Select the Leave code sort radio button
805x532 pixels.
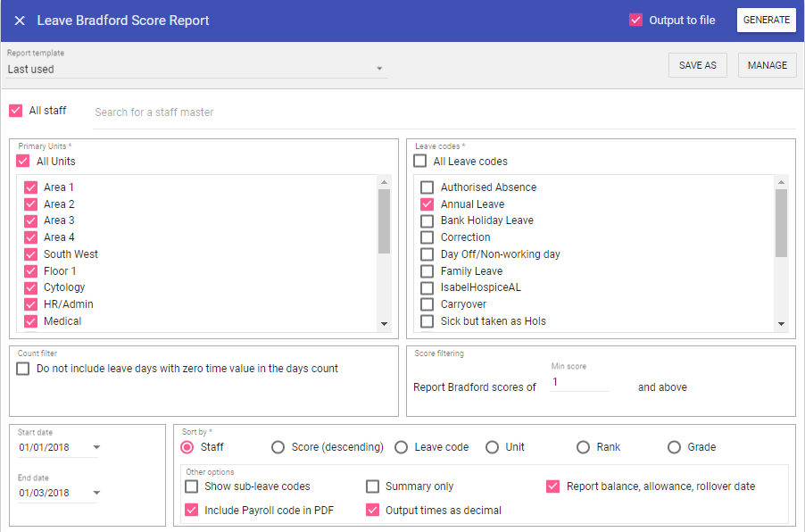(402, 447)
